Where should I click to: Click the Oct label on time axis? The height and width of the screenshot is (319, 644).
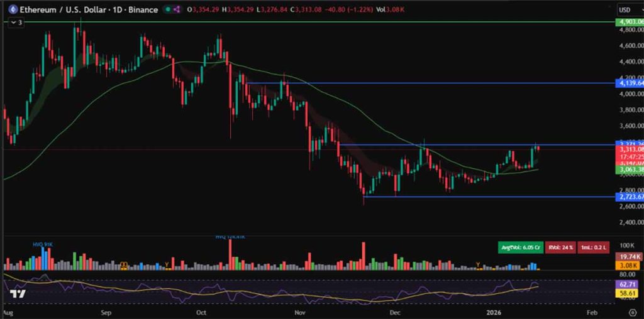[201, 312]
